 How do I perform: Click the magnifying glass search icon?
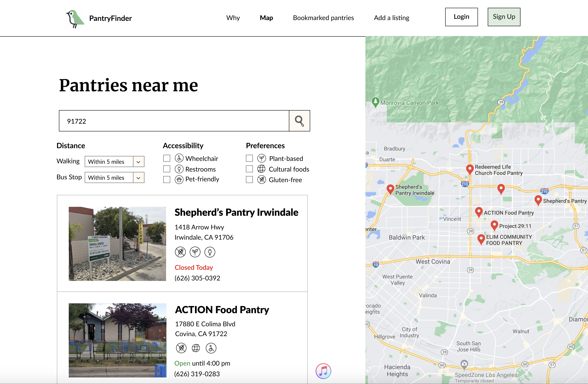(299, 121)
